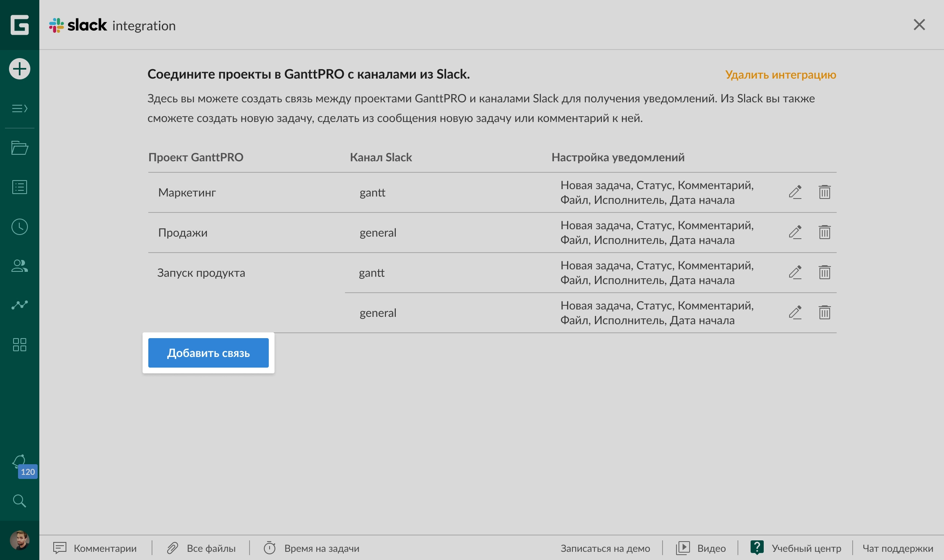Open the task list board icon

click(x=19, y=187)
